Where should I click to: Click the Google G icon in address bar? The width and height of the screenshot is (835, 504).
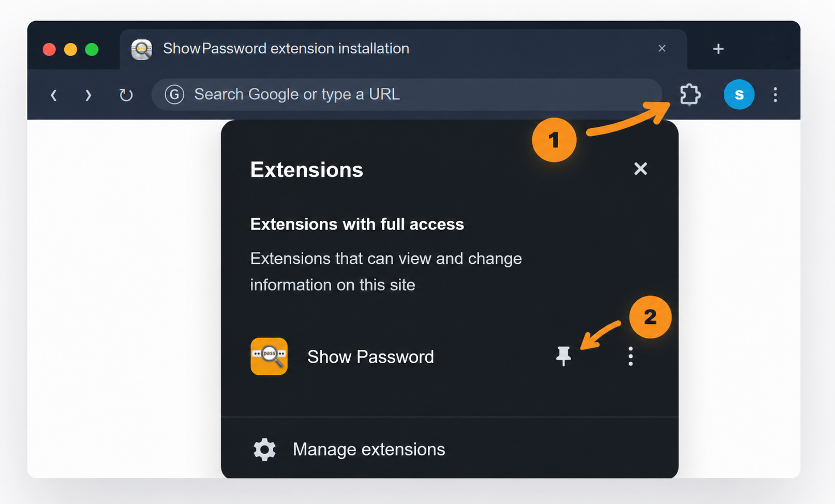174,94
